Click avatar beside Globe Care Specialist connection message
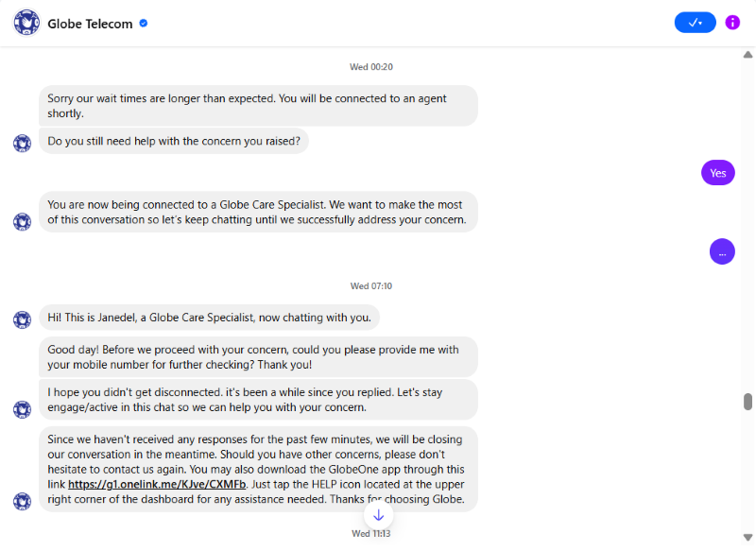Viewport: 756px width, 551px height. pyautogui.click(x=22, y=222)
